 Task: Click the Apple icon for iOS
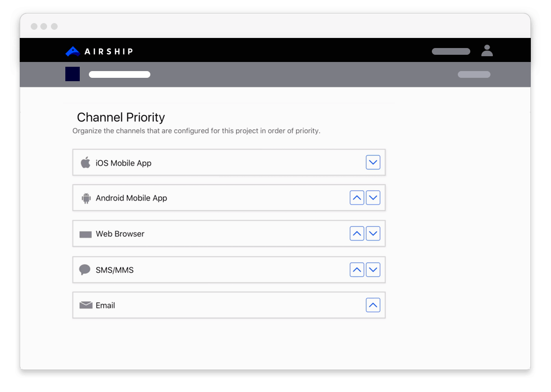[x=86, y=162]
